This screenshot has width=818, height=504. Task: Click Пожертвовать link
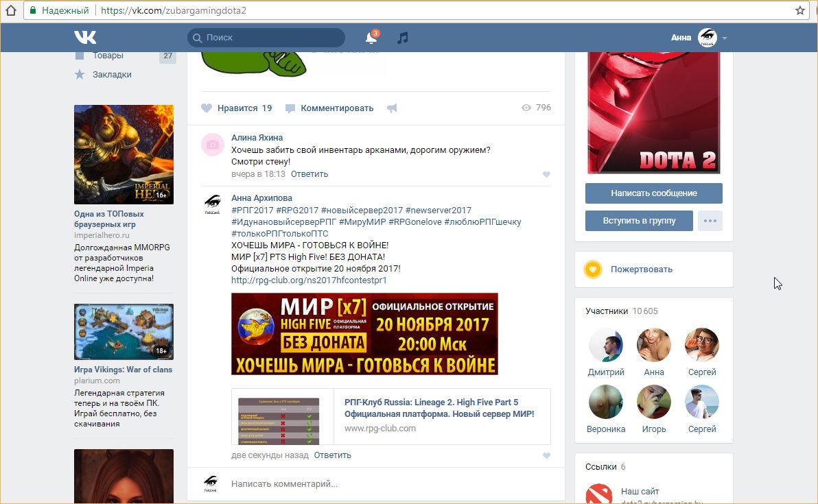(x=642, y=269)
